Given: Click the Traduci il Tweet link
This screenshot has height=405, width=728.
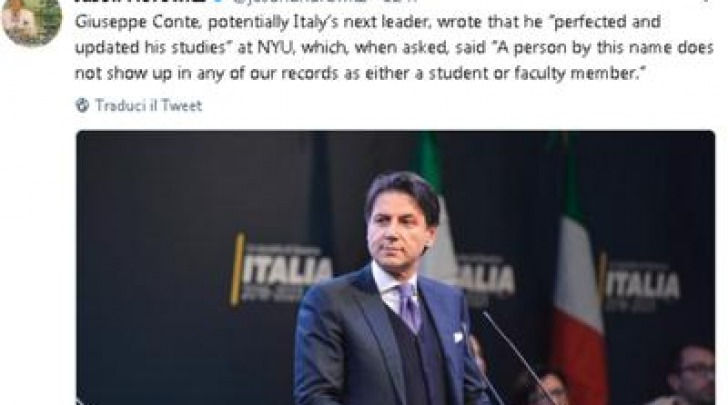Looking at the screenshot, I should (149, 105).
